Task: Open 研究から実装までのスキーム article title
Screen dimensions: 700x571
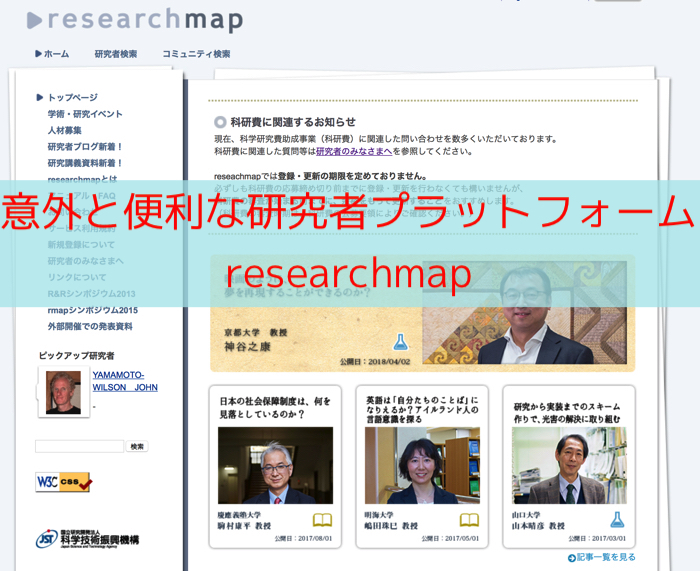Action: [567, 413]
